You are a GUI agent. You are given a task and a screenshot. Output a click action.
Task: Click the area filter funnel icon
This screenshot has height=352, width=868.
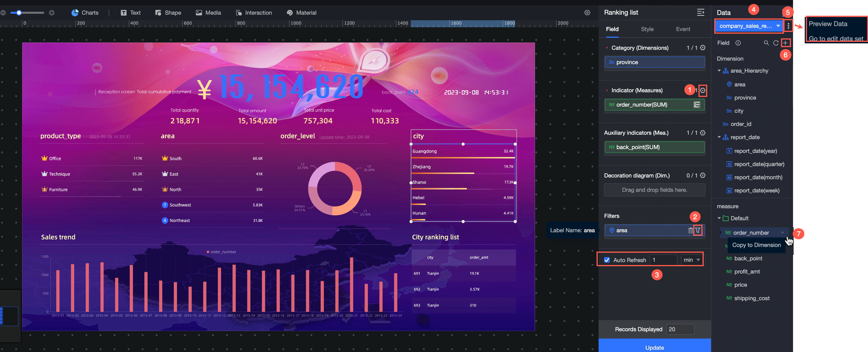(698, 230)
